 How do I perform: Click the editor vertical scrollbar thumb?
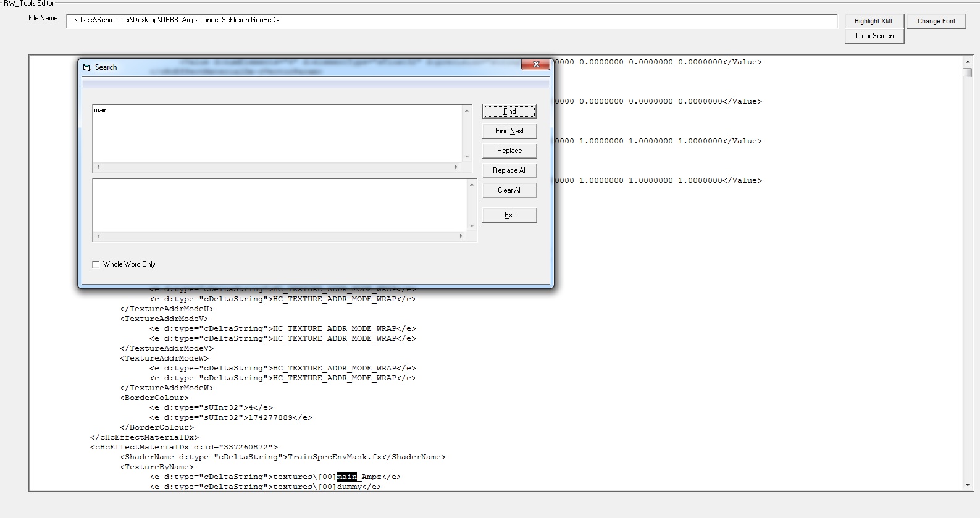click(968, 72)
